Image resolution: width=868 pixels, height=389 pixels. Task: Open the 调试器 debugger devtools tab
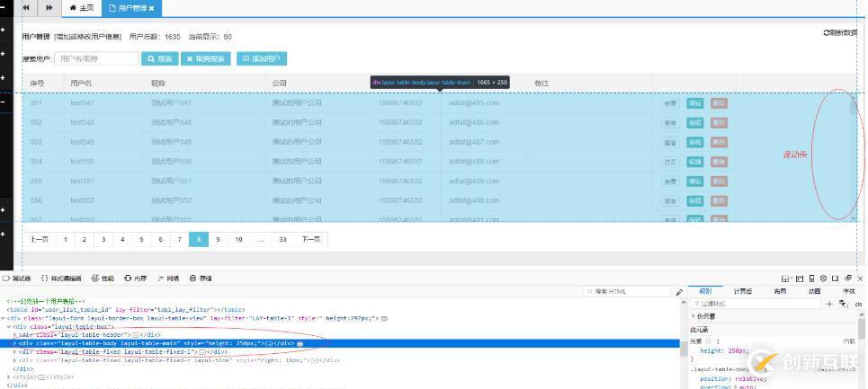tap(17, 278)
